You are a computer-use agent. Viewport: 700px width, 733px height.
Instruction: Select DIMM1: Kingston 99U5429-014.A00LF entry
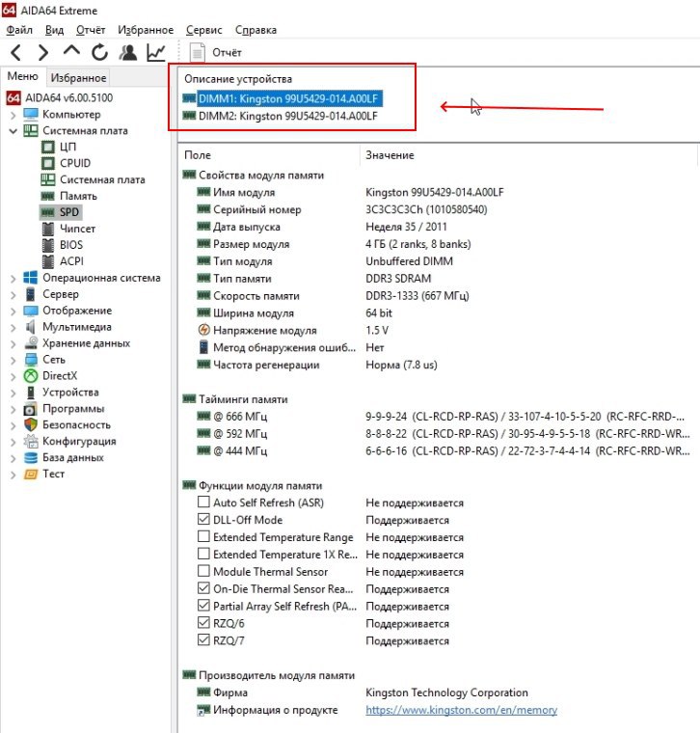coord(283,98)
